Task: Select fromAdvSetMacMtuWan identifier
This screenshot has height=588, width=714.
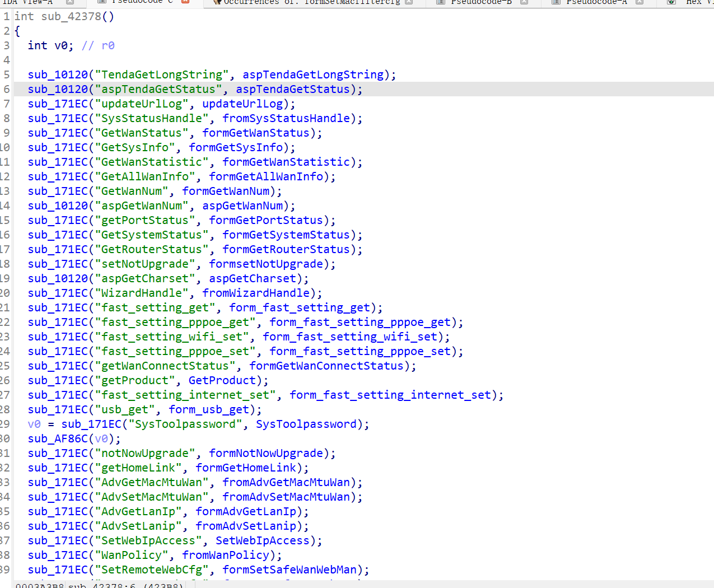Action: pyautogui.click(x=286, y=497)
